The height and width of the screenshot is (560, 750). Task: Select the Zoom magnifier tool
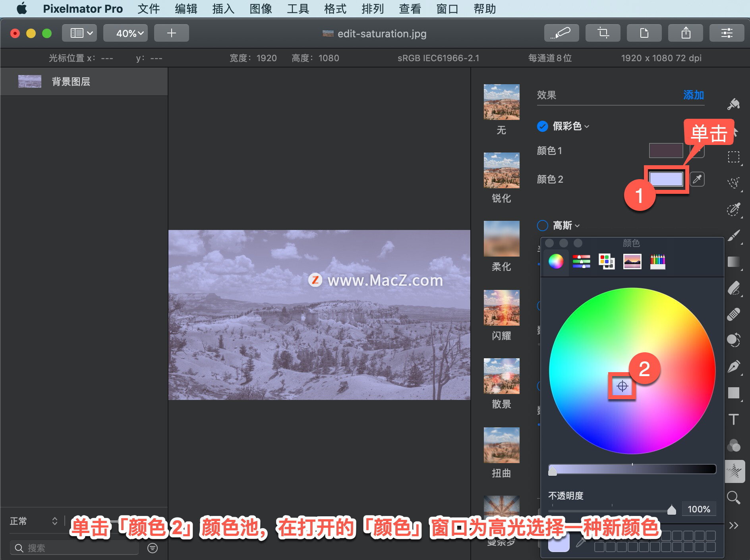733,497
